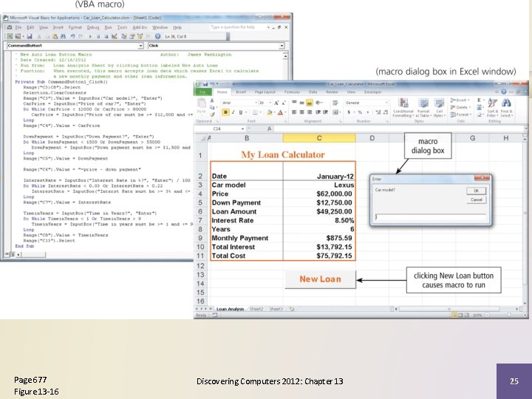Toggle Bottom Align in Excel Alignment group
The width and height of the screenshot is (532, 399).
click(310, 103)
